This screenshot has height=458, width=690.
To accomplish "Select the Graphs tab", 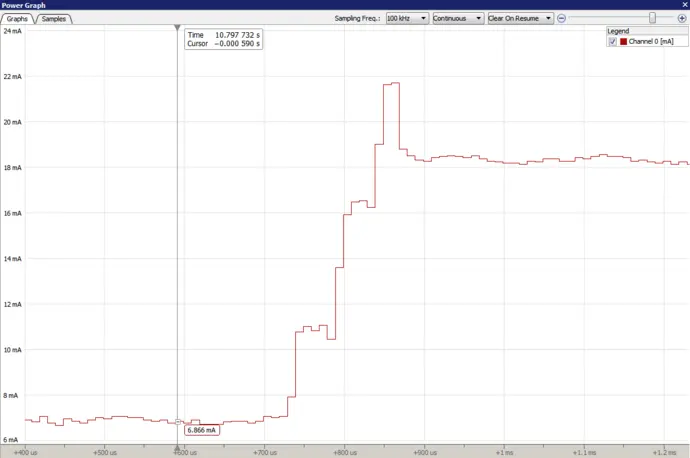I will pos(17,18).
